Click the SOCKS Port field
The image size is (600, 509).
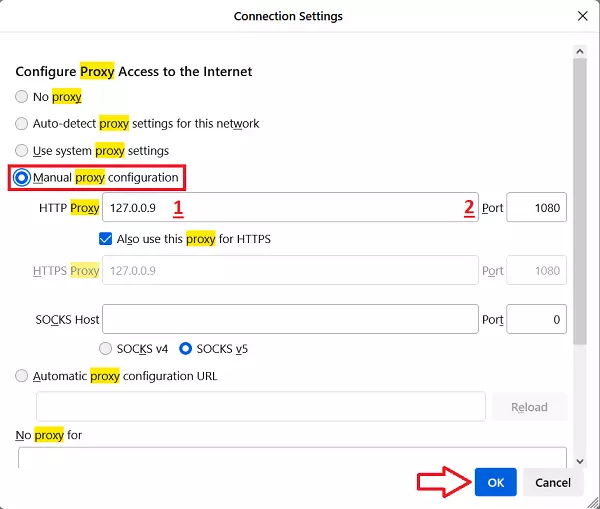[x=536, y=319]
